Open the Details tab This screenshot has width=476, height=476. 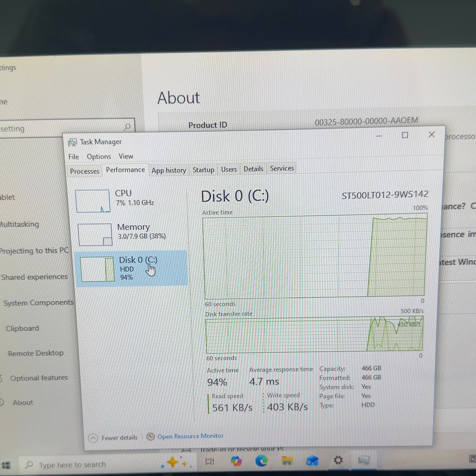point(253,169)
